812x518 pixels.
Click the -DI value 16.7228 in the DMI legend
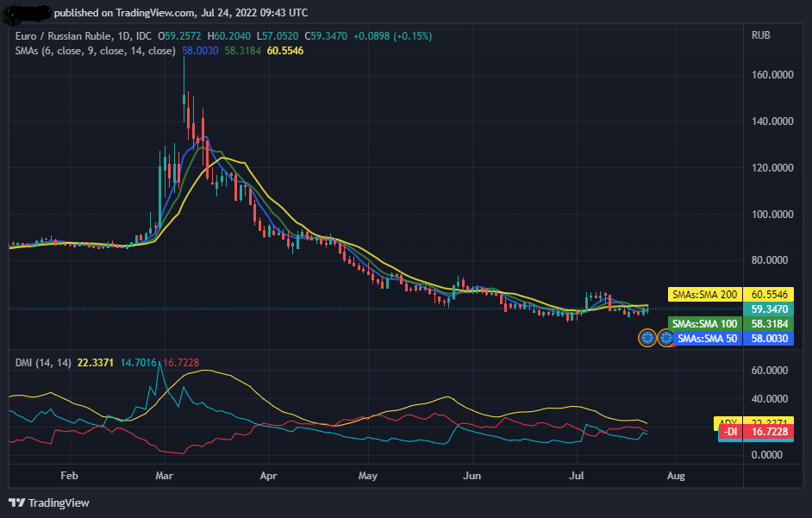(181, 363)
